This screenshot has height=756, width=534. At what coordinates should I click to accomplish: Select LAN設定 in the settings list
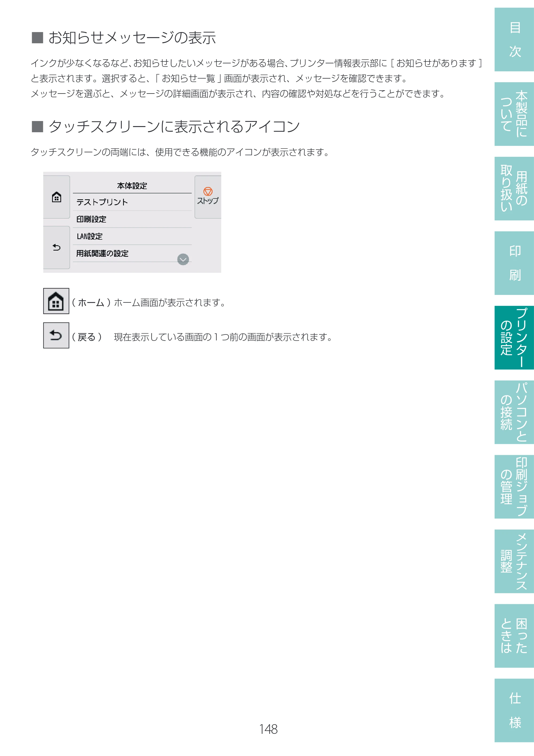132,236
